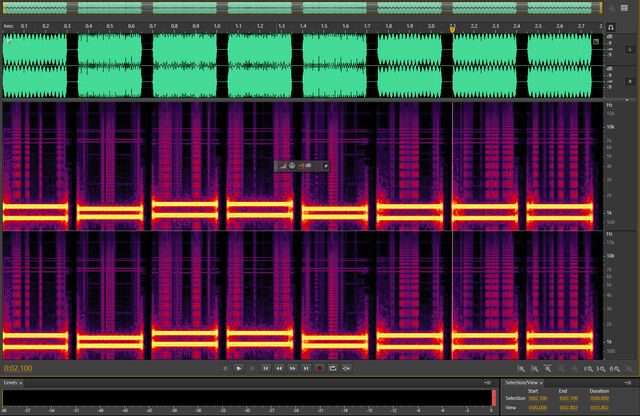Image resolution: width=640 pixels, height=416 pixels.
Task: Edit the Selection Duration time value
Action: [x=599, y=398]
